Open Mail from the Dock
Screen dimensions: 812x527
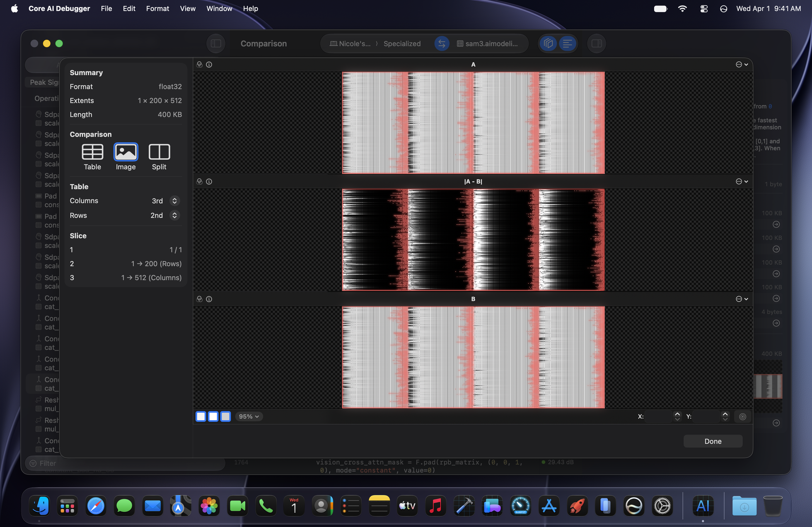point(152,505)
